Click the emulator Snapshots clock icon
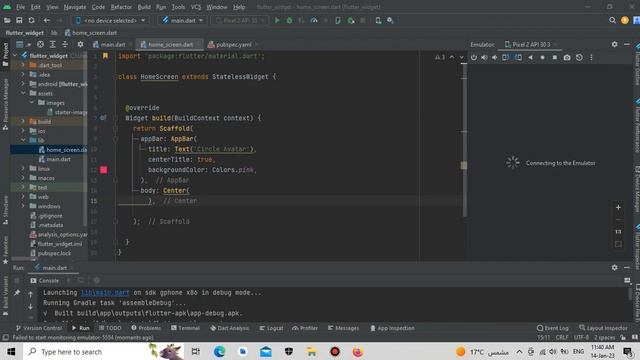 [579, 58]
